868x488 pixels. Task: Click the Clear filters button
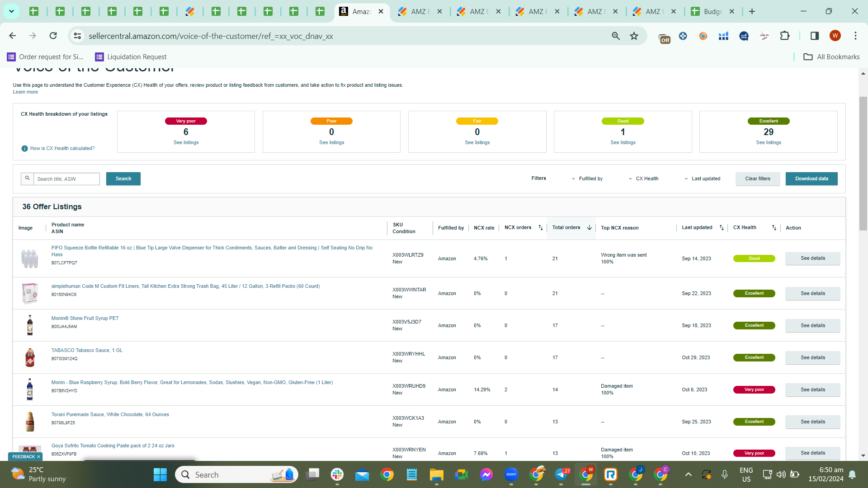(758, 179)
